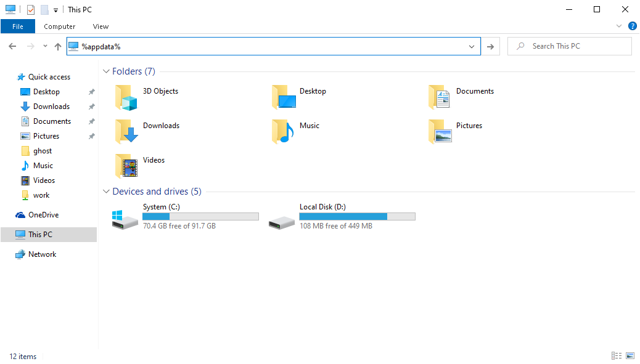The height and width of the screenshot is (364, 640).
Task: Expand the ribbon with the chevron
Action: pos(619,26)
